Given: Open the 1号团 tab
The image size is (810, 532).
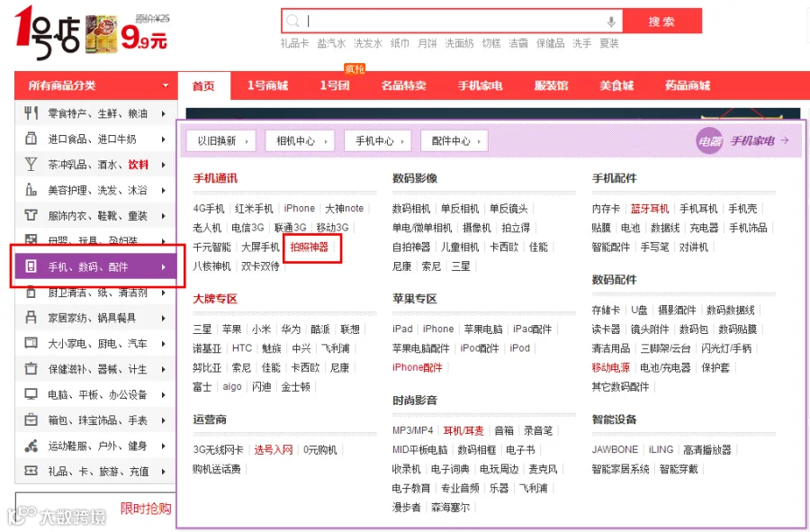Looking at the screenshot, I should tap(335, 86).
